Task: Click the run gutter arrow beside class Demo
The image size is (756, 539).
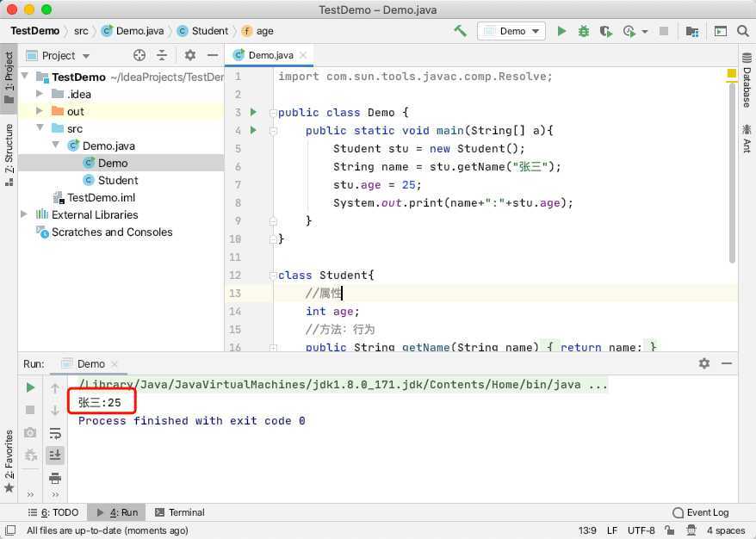Action: [254, 112]
